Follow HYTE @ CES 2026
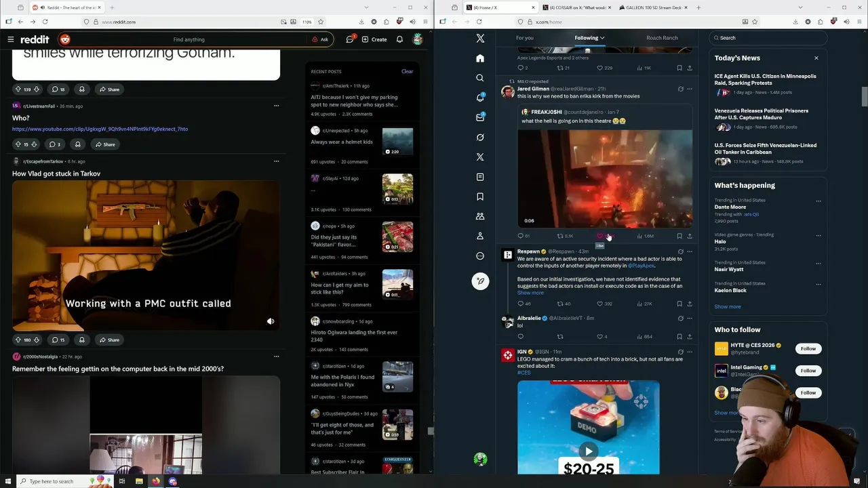 pos(808,348)
